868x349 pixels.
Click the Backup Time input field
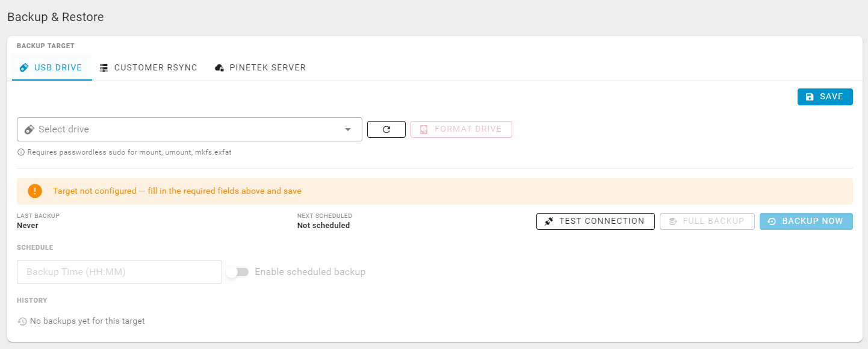coord(120,272)
